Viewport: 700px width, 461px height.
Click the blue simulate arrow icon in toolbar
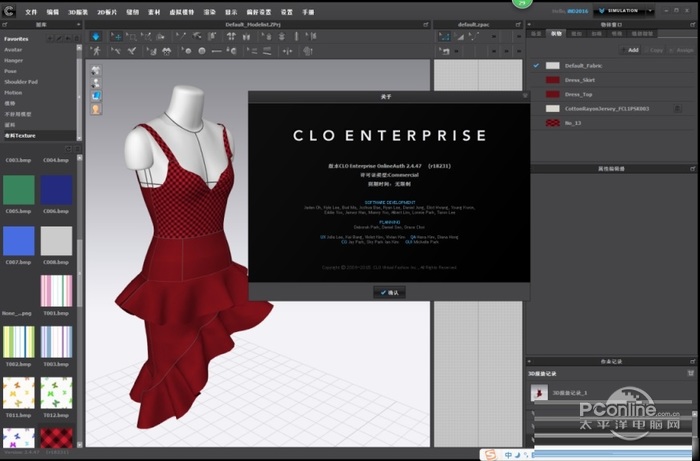coord(96,36)
